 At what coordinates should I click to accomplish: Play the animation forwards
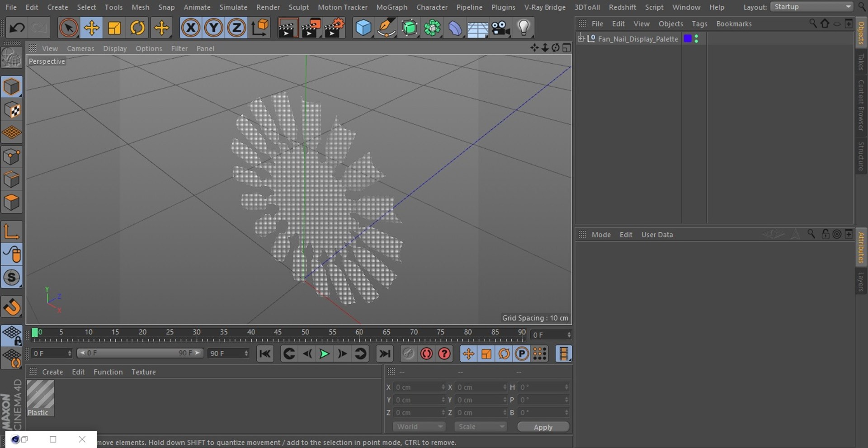[324, 354]
